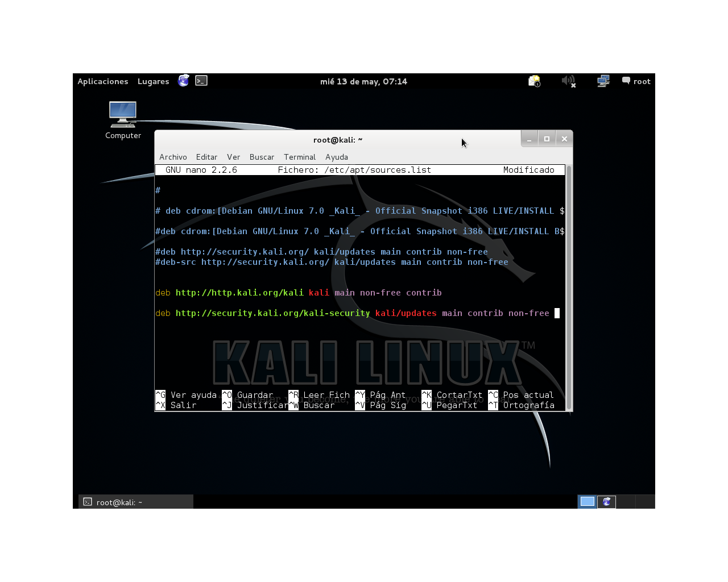Click the terminal icon in the taskbar entry
Screen dimensions: 728x582
coord(87,502)
